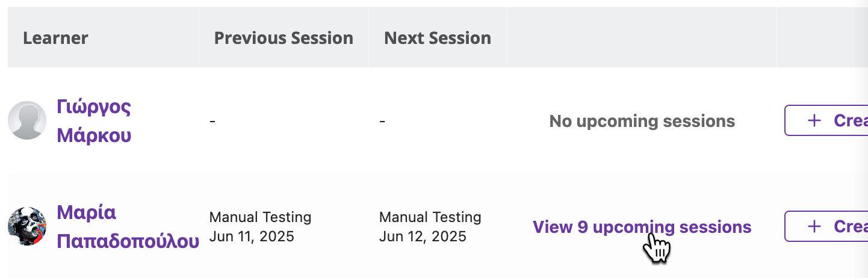Select Create text in Μαρία Παπαδοπούλου's row
The width and height of the screenshot is (868, 278).
pyautogui.click(x=851, y=226)
